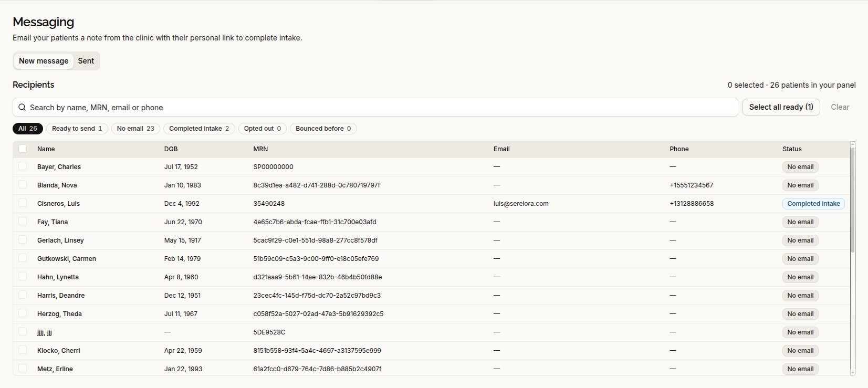868x388 pixels.
Task: Click patient name Herzog, Theda
Action: tap(59, 314)
